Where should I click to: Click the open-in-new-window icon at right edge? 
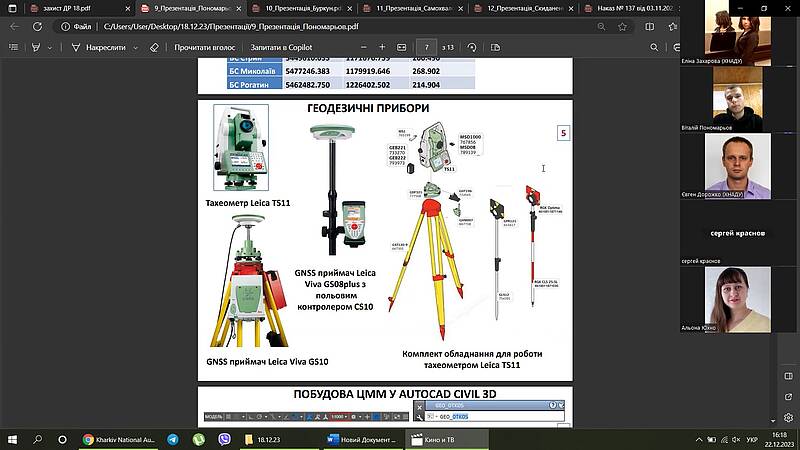point(788,396)
